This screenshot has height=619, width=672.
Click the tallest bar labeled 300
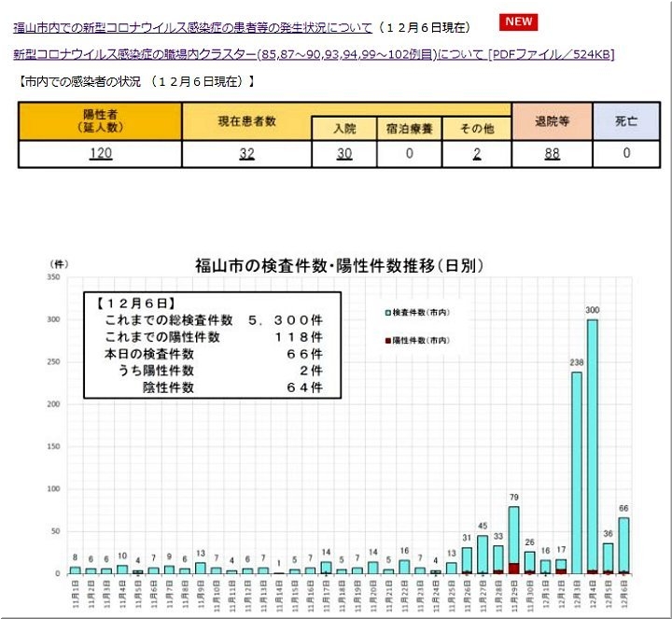(592, 443)
